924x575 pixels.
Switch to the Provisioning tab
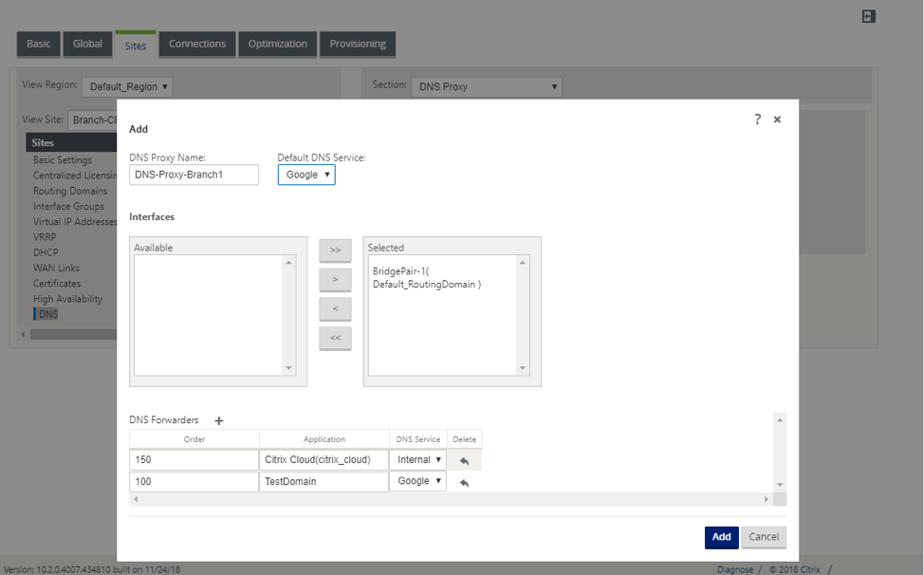pyautogui.click(x=358, y=45)
